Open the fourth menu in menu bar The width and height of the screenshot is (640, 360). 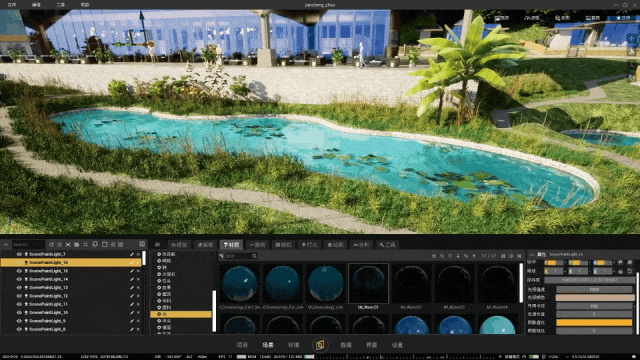tap(84, 4)
